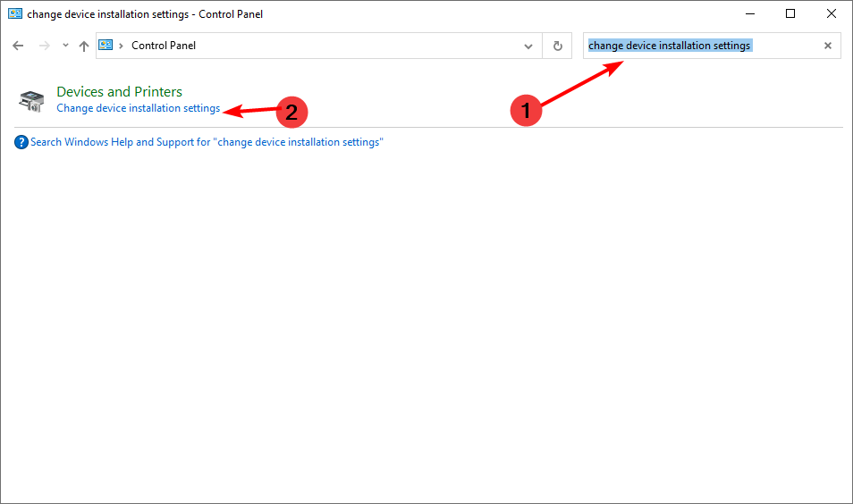Open the recent locations dropdown chevron
The height and width of the screenshot is (504, 853).
65,46
